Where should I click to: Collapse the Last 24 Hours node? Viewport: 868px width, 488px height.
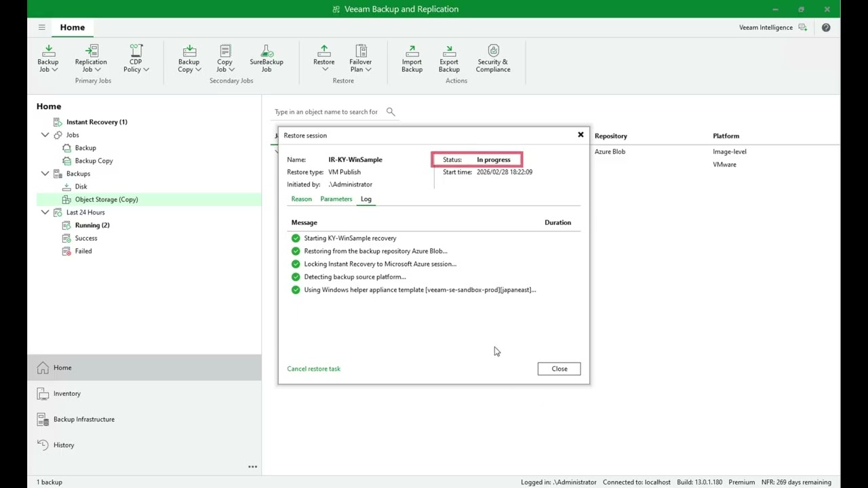pyautogui.click(x=45, y=212)
